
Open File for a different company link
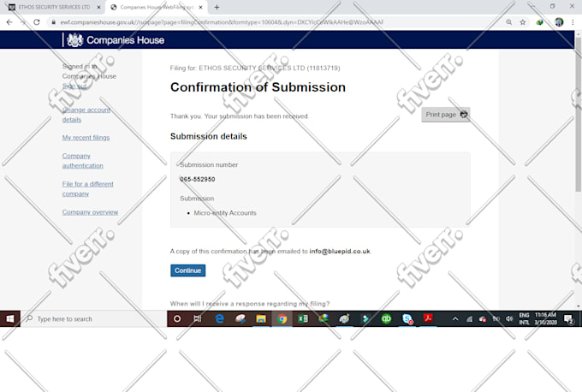point(87,189)
